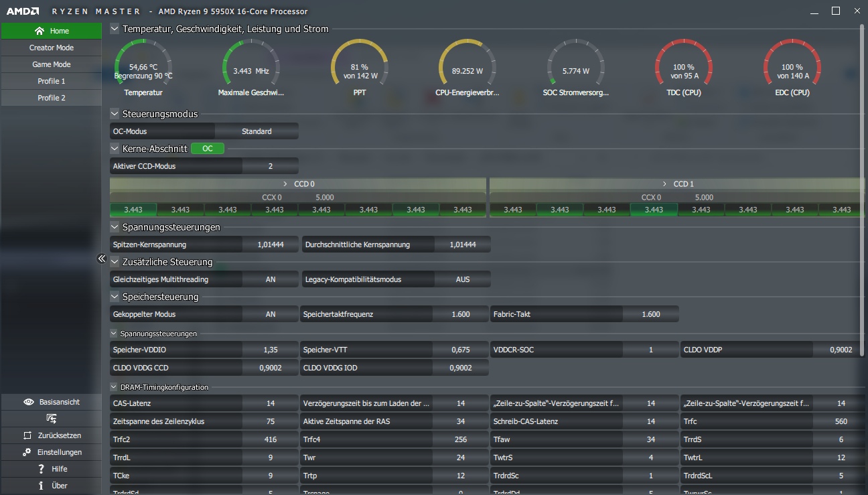Click Aktiver CCD-Modus value 2
This screenshot has width=868, height=495.
pyautogui.click(x=271, y=166)
